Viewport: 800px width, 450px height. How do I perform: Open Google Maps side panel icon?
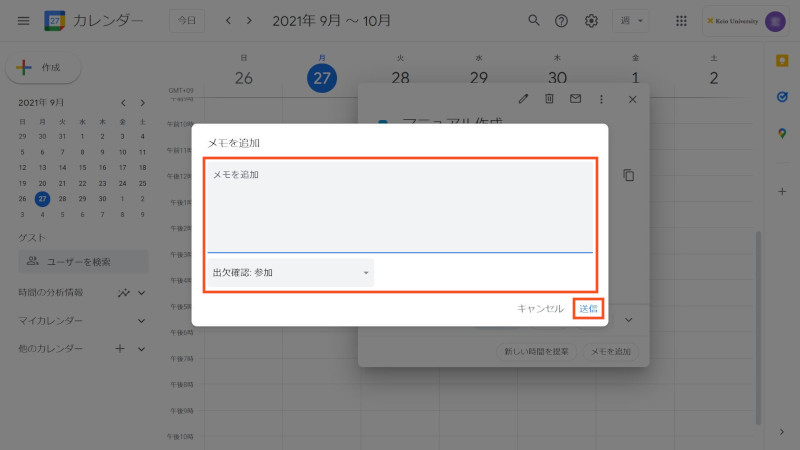tap(782, 133)
